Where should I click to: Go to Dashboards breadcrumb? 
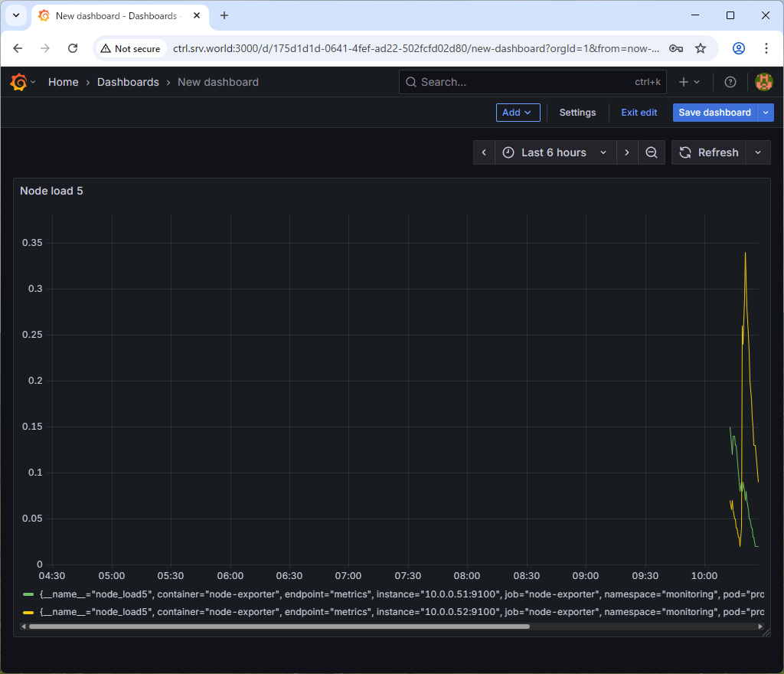click(x=128, y=82)
